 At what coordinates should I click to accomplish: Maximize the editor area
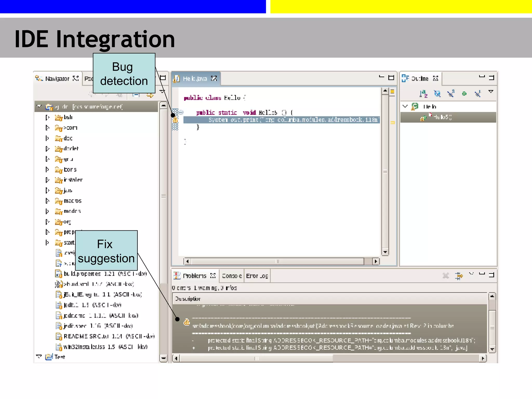tap(391, 77)
